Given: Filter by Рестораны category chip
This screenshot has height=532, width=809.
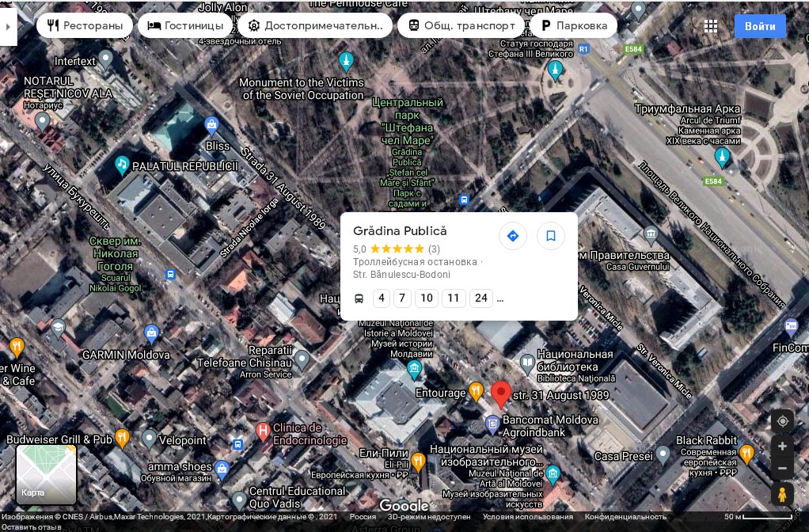Looking at the screenshot, I should [x=85, y=25].
